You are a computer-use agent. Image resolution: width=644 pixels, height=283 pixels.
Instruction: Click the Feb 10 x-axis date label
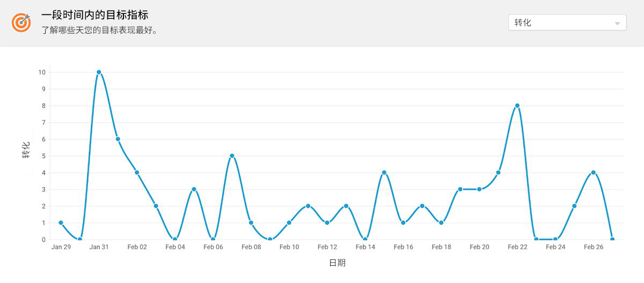point(289,247)
